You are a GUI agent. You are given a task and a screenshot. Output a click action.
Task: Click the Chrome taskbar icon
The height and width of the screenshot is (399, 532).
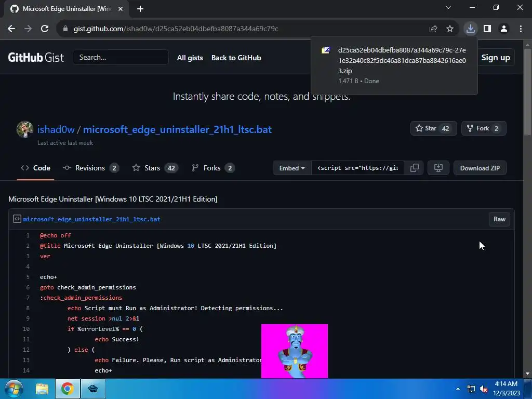[68, 389]
